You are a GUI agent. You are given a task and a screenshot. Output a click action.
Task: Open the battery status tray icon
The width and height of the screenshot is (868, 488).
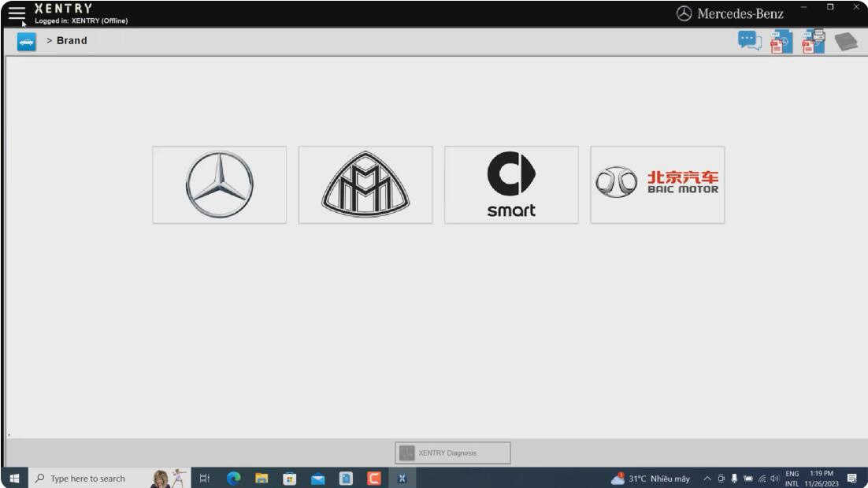(747, 479)
